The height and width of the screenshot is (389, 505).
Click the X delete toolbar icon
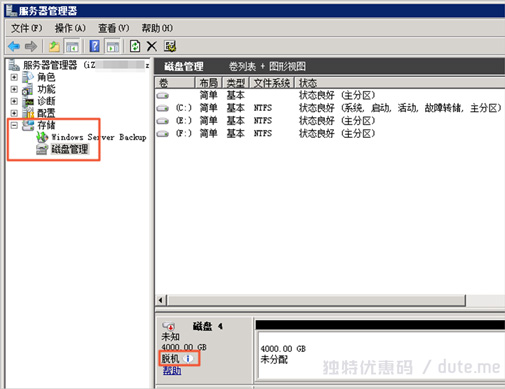152,46
